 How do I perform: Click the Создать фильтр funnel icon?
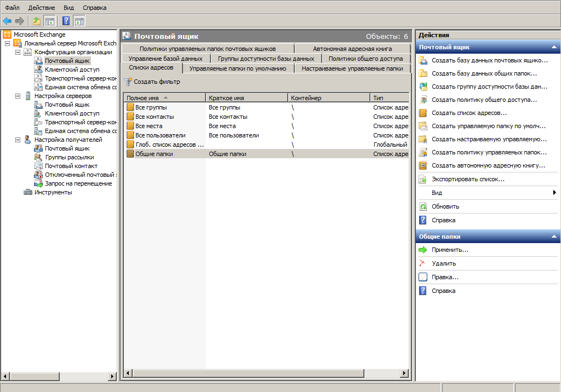click(128, 82)
